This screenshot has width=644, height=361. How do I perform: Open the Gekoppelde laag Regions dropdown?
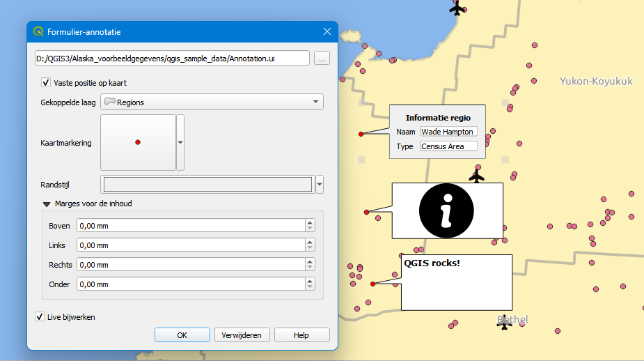pyautogui.click(x=212, y=102)
